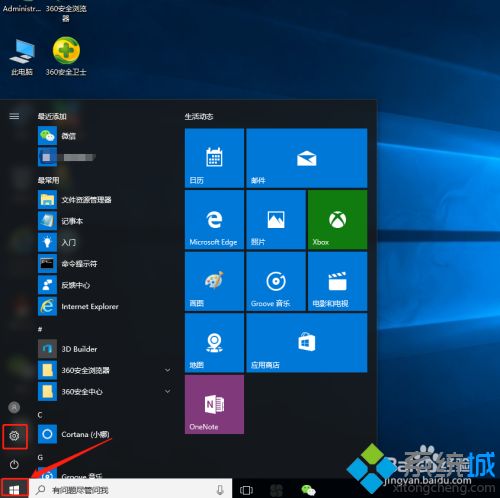The width and height of the screenshot is (500, 498).
Task: Click the C letter group header
Action: [40, 415]
